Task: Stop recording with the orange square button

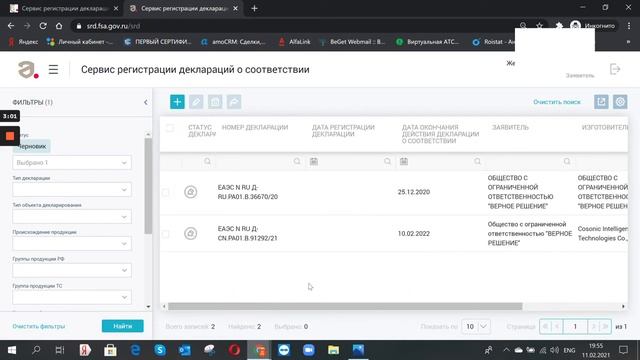Action: point(10,136)
